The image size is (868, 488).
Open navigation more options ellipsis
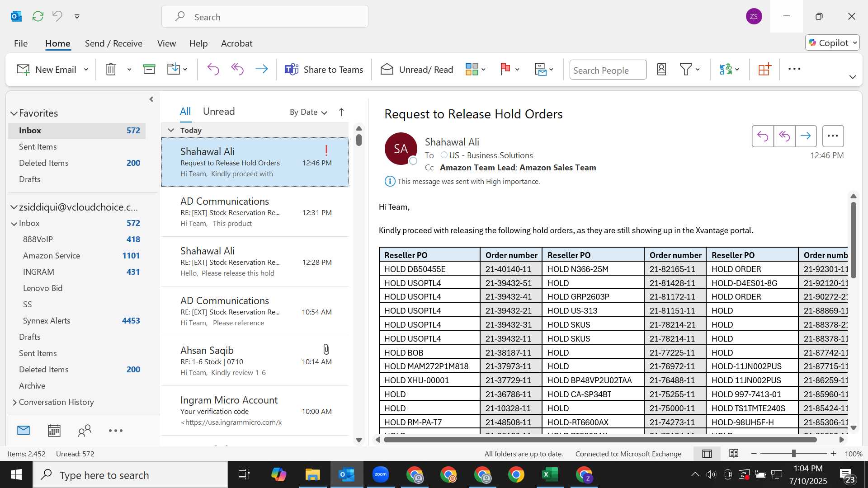(116, 431)
